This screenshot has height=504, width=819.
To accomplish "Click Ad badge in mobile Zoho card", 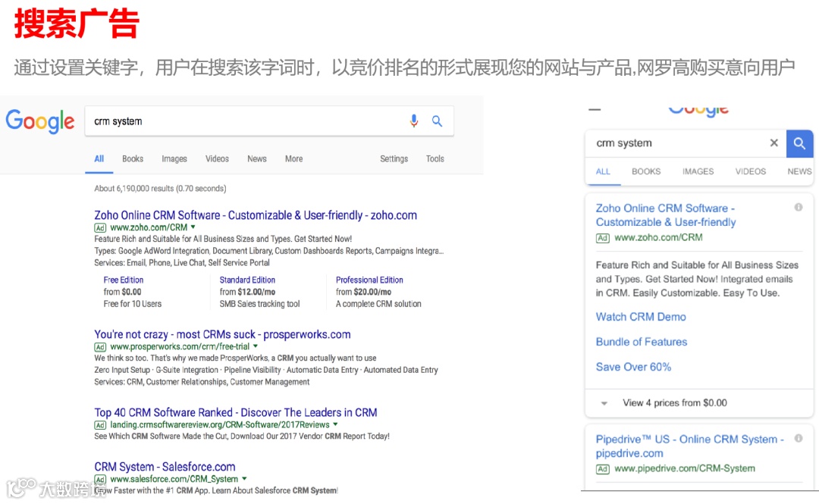I will click(602, 238).
